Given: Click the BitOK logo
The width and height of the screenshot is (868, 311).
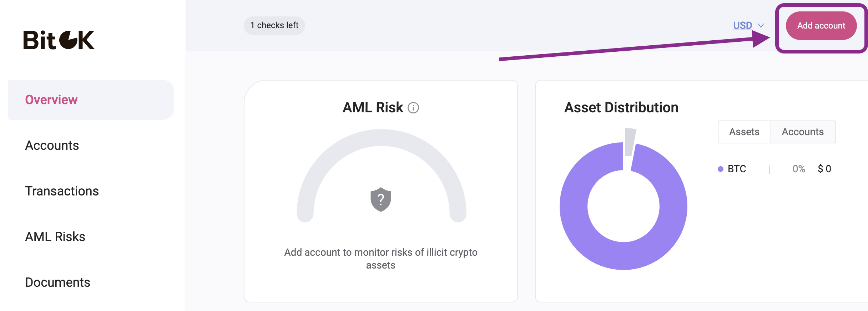Looking at the screenshot, I should (59, 40).
